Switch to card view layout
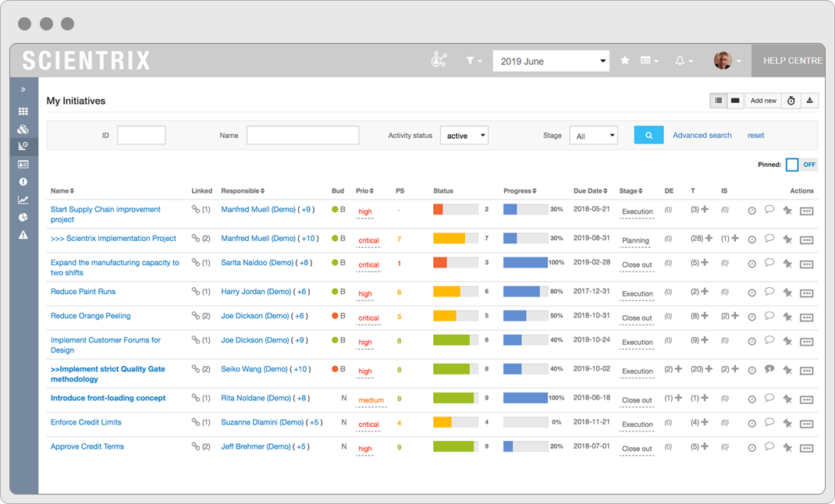Image resolution: width=835 pixels, height=504 pixels. pos(735,101)
